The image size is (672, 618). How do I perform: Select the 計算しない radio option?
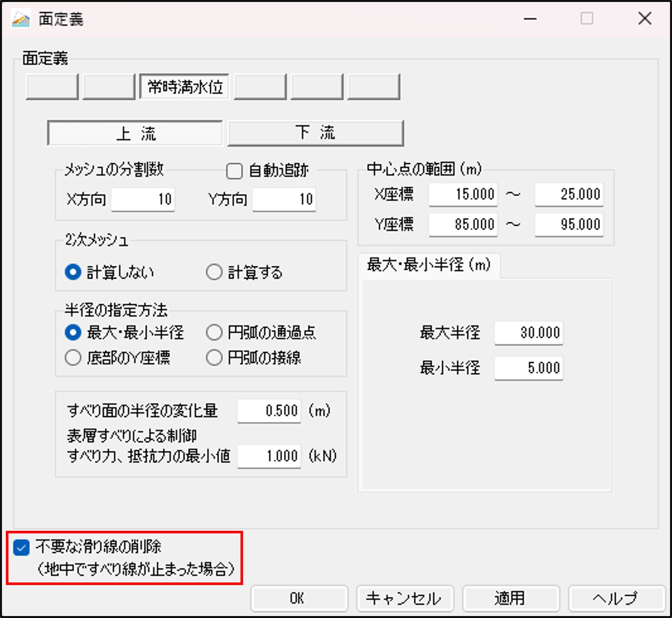click(x=73, y=272)
